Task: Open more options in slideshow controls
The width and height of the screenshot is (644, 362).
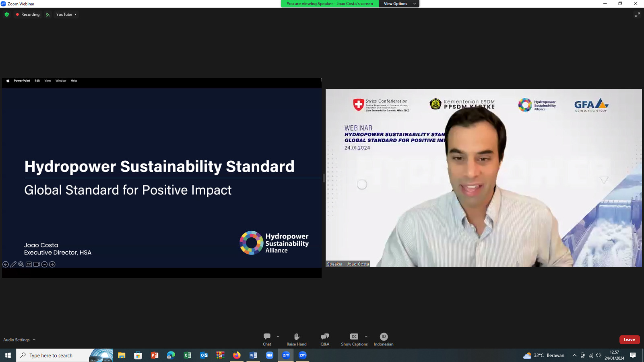Action: (x=44, y=264)
